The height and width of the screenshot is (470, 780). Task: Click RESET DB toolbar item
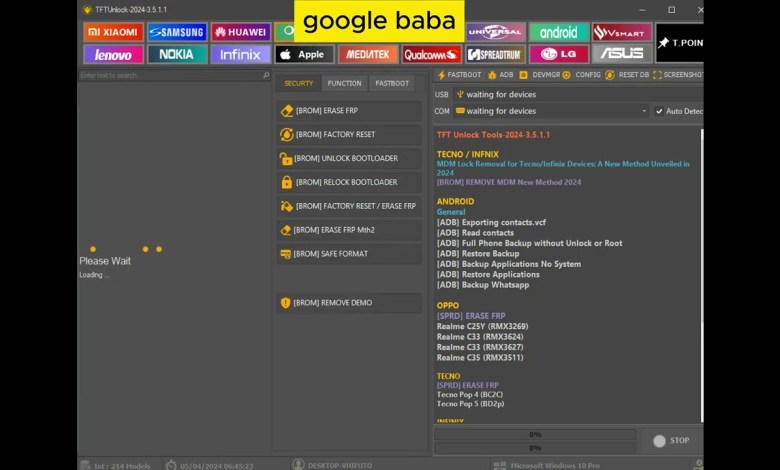click(x=627, y=75)
